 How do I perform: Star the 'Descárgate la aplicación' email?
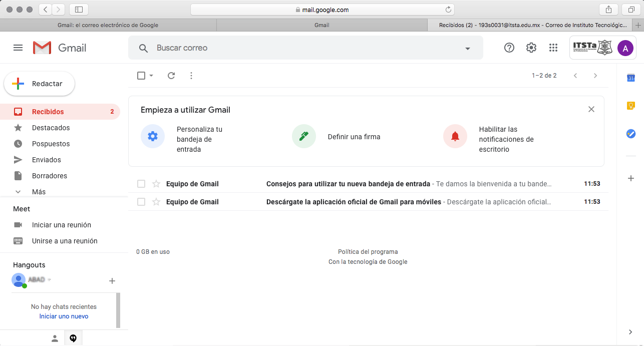156,202
